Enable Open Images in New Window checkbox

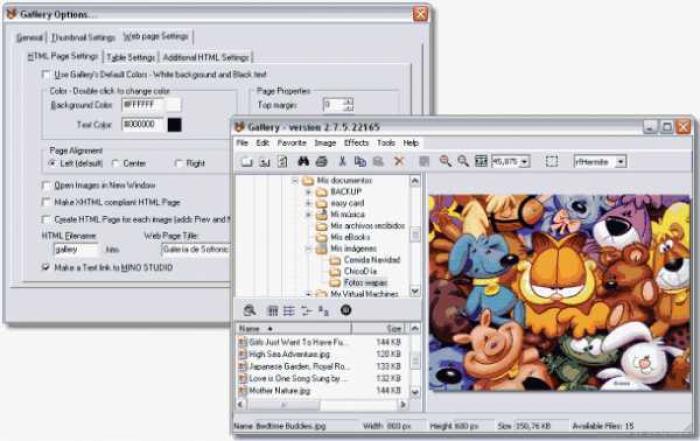[x=46, y=185]
